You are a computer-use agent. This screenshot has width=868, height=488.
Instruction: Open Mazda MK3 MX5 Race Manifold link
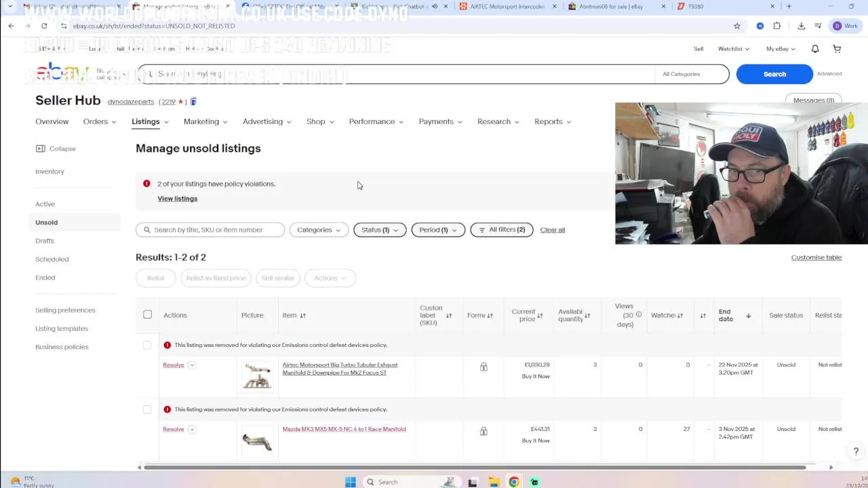click(344, 429)
